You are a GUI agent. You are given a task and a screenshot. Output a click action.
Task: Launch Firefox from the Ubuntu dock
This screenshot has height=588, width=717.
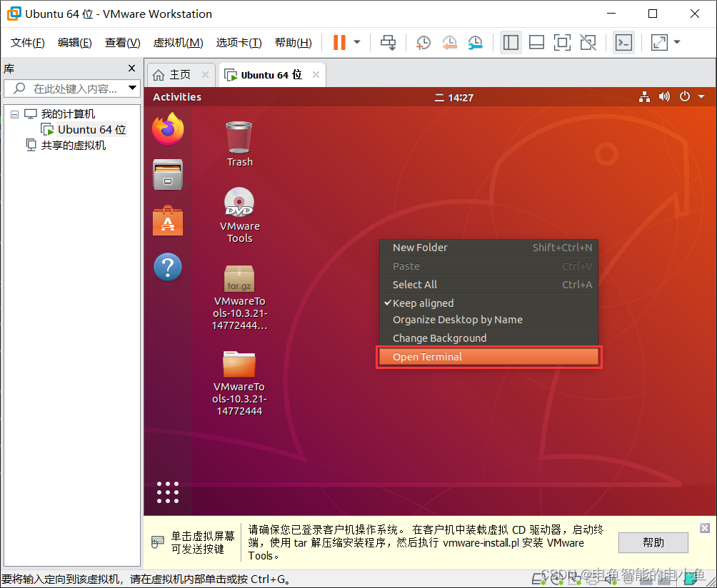pos(168,128)
